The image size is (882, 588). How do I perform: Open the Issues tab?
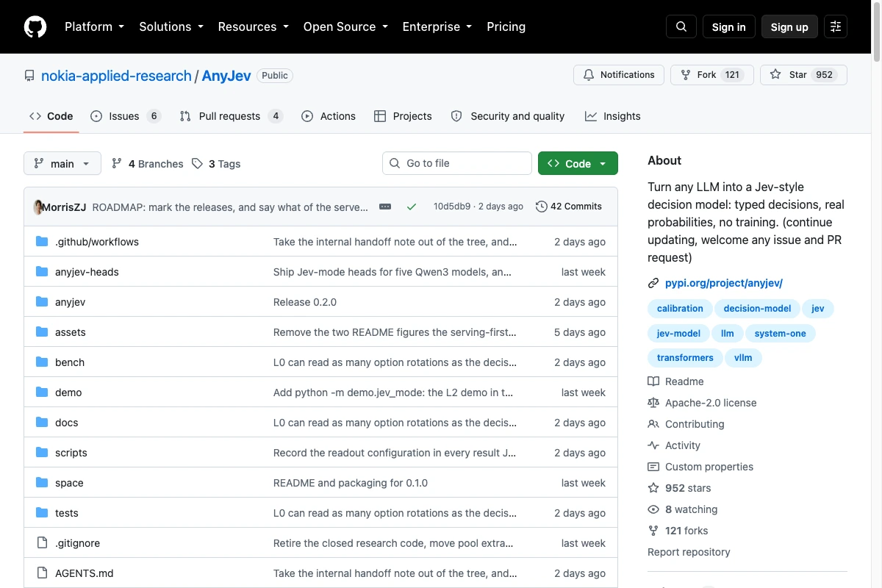coord(125,116)
